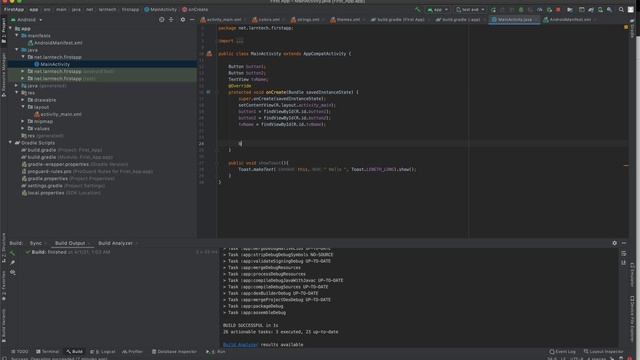Collapse the Gradle Scripts node
640x360 pixels.
point(11,143)
